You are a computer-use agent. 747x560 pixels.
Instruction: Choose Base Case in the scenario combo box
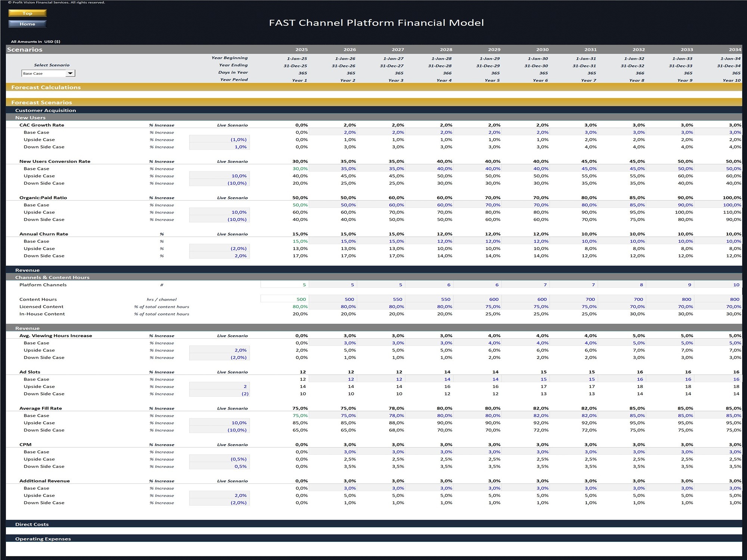point(41,73)
